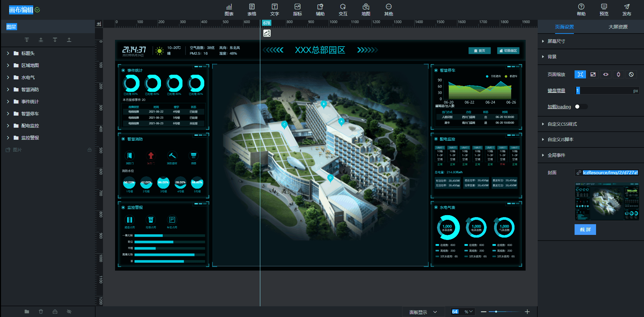Toggle the 加载loading switch
The image size is (644, 317).
581,107
